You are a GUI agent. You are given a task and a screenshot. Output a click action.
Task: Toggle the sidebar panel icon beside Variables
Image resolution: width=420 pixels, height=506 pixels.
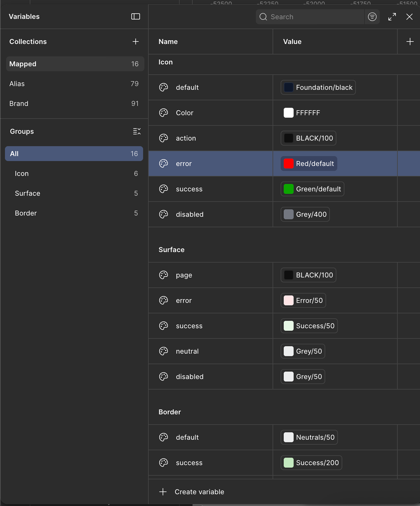pos(135,16)
